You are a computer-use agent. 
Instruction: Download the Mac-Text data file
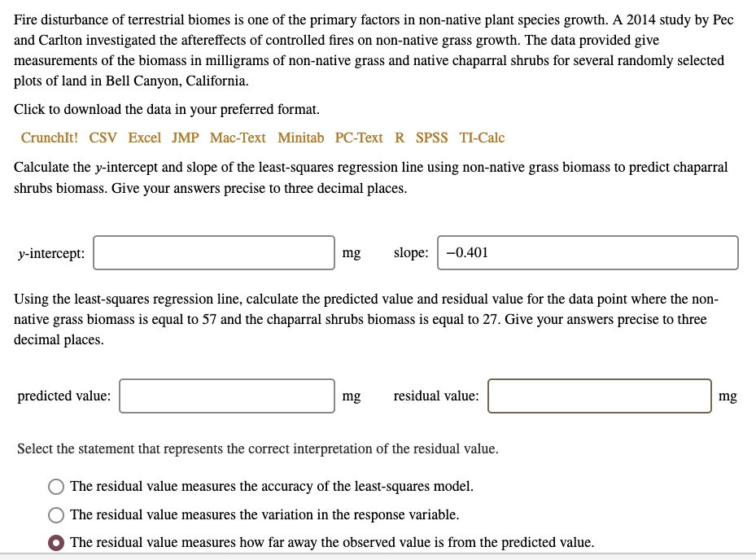point(238,138)
